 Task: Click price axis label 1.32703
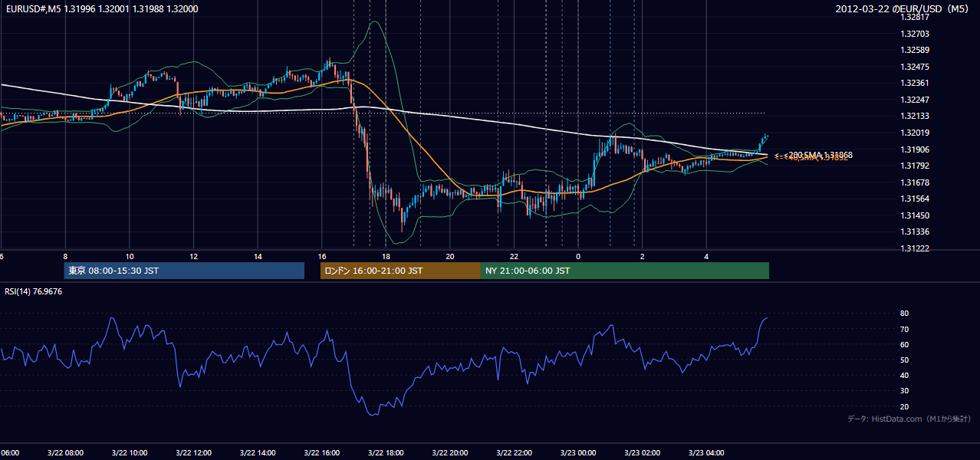916,34
